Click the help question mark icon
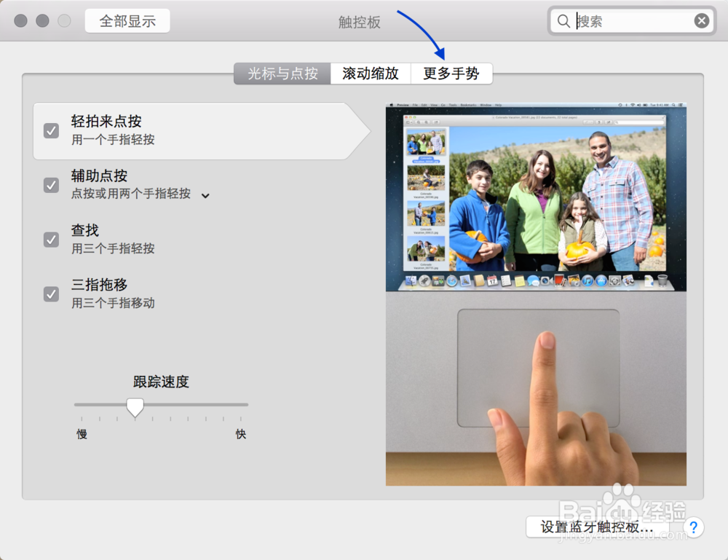 pos(694,527)
